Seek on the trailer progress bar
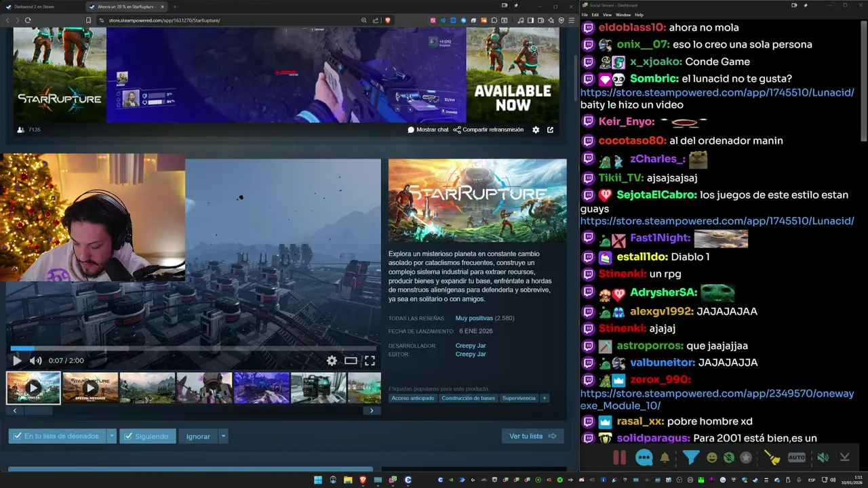 click(193, 348)
